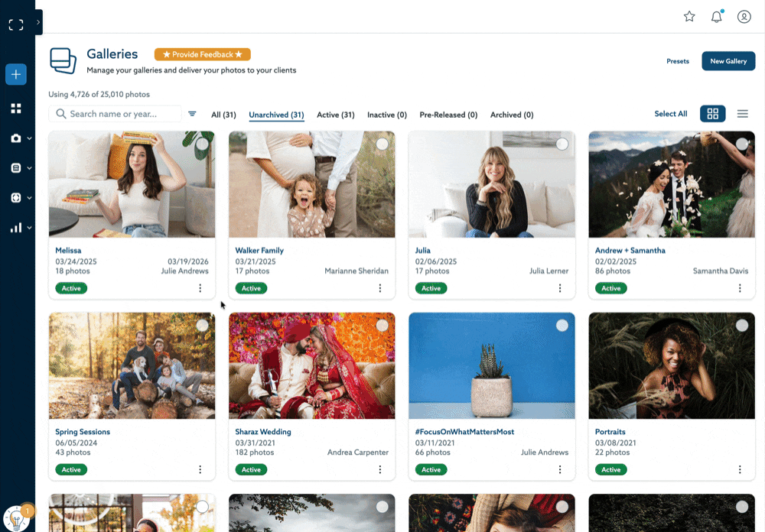Open the account profile icon
This screenshot has width=765, height=532.
pos(744,16)
